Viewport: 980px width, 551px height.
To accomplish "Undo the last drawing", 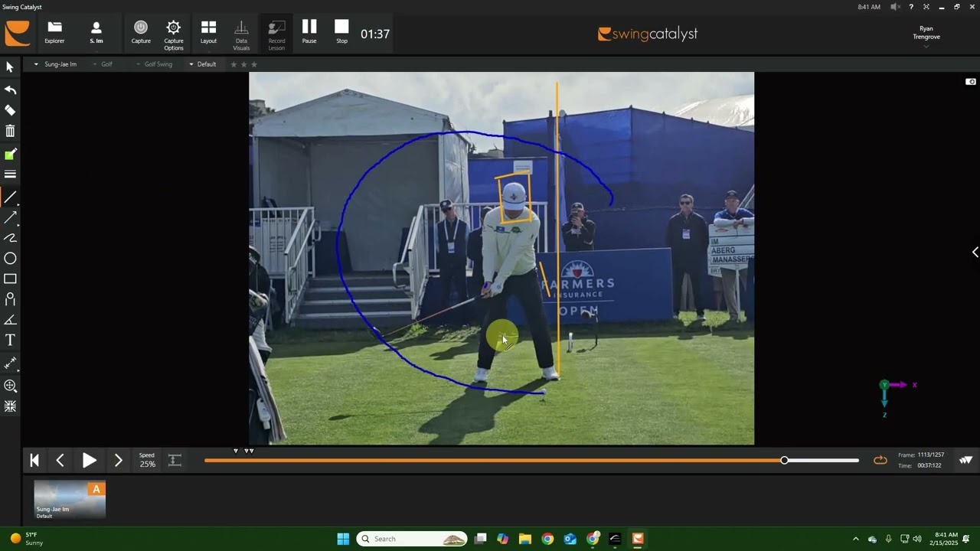I will coord(10,90).
